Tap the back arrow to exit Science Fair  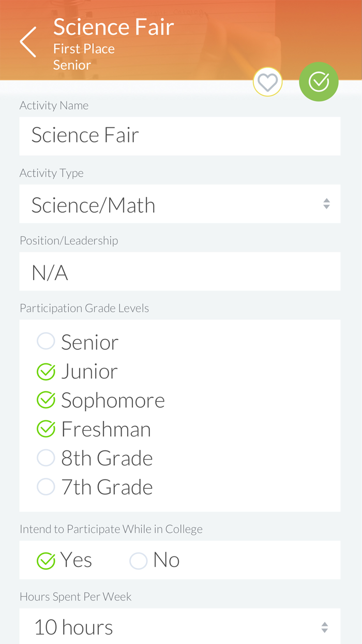pos(27,41)
